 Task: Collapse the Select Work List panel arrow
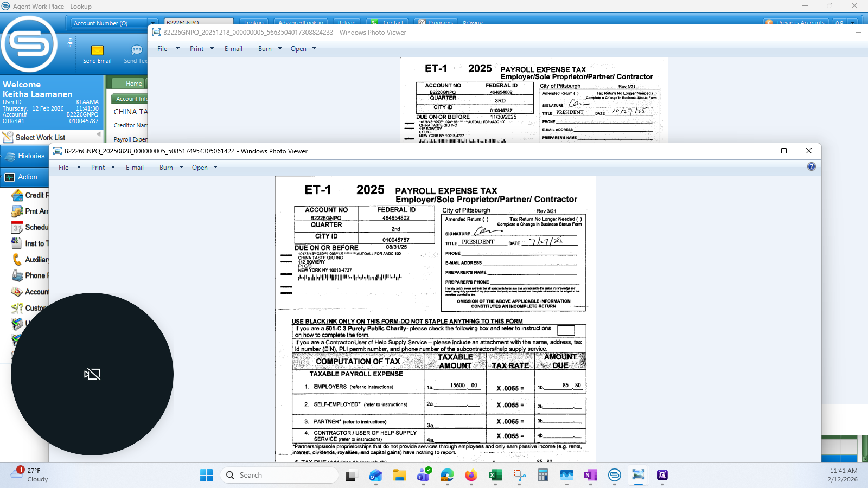[99, 134]
